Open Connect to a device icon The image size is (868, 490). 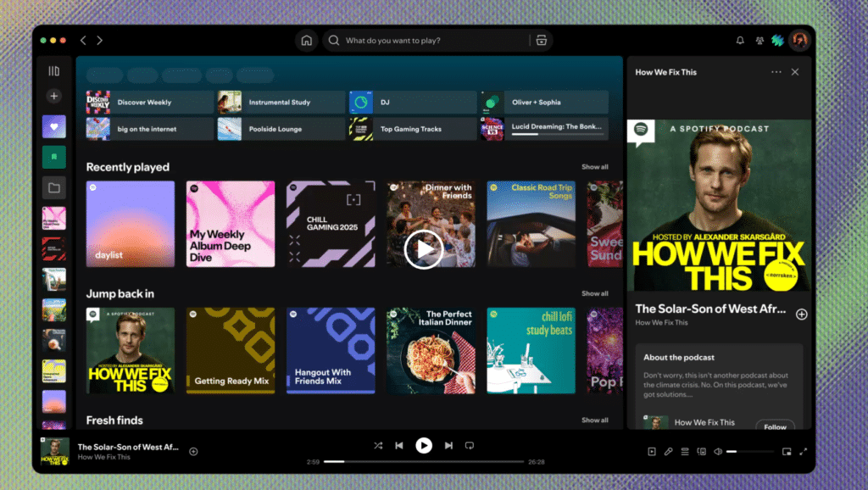pyautogui.click(x=701, y=452)
